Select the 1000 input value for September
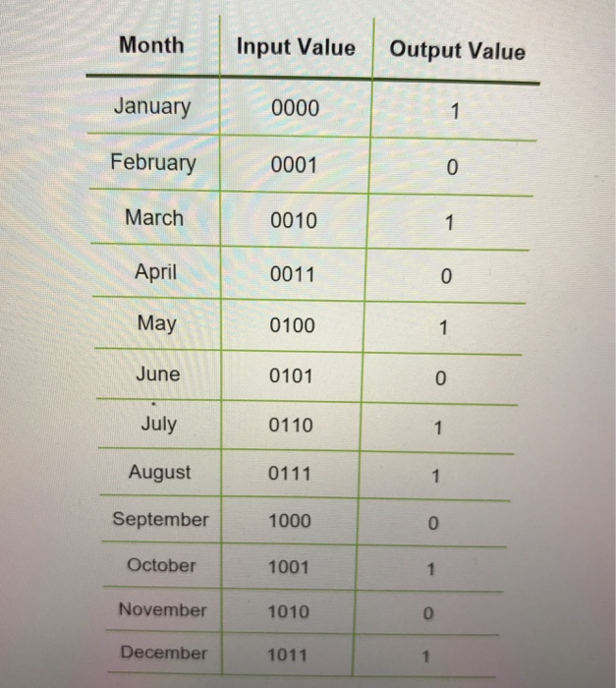 (290, 521)
